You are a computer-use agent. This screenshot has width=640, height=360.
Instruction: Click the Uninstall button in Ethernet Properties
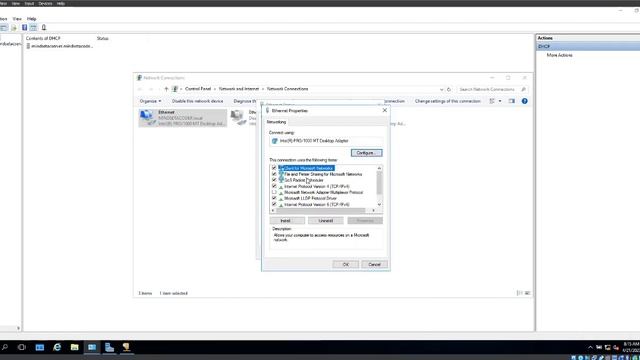coord(325,220)
